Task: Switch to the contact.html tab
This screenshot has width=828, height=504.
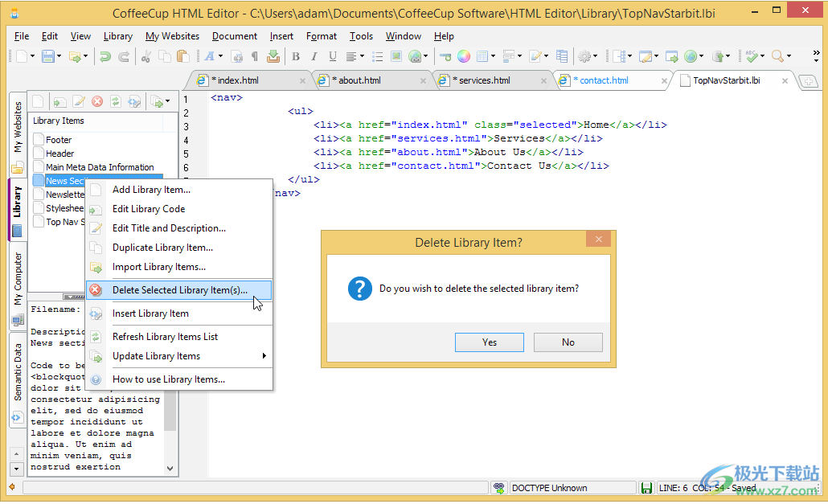Action: (x=604, y=80)
